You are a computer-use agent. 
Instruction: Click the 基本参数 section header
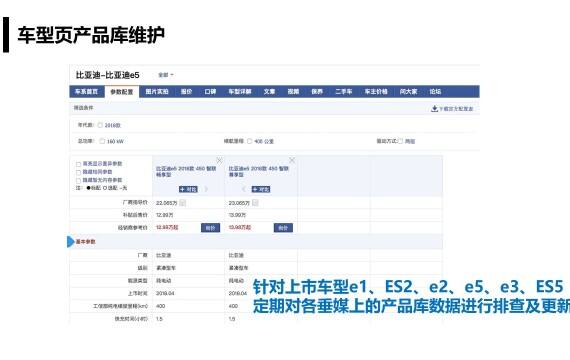pyautogui.click(x=85, y=241)
